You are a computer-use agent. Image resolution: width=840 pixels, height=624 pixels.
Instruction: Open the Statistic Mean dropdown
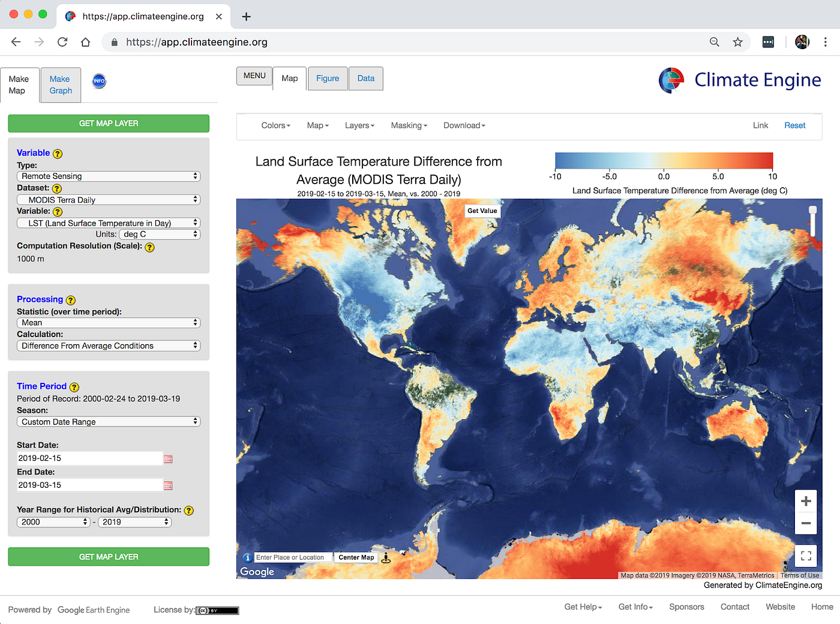coord(109,323)
